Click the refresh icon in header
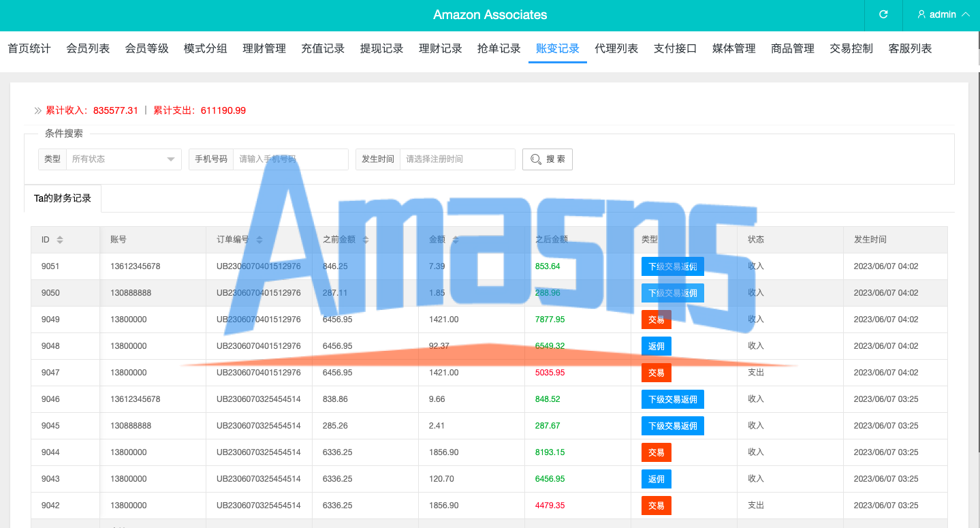 883,14
